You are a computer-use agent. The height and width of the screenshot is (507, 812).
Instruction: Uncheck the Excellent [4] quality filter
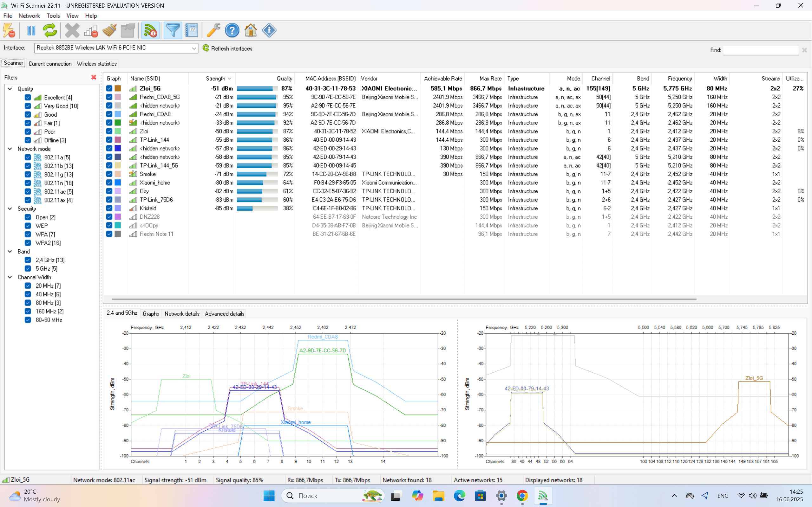click(28, 97)
